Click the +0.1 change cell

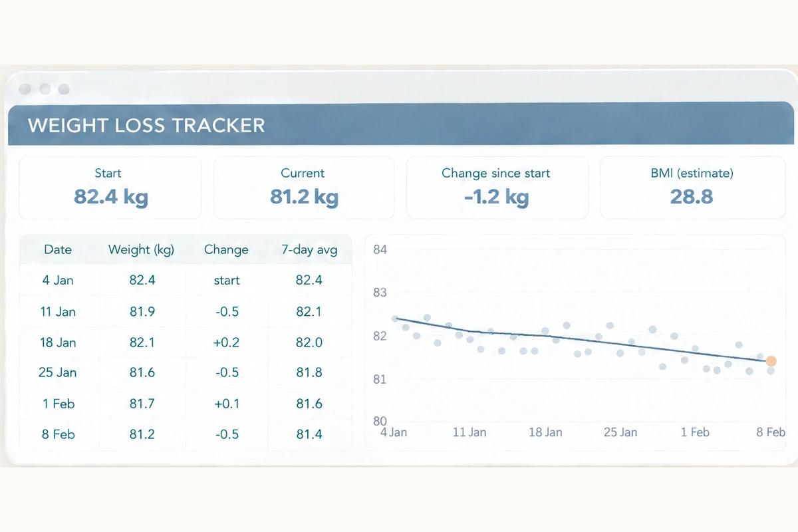point(227,404)
